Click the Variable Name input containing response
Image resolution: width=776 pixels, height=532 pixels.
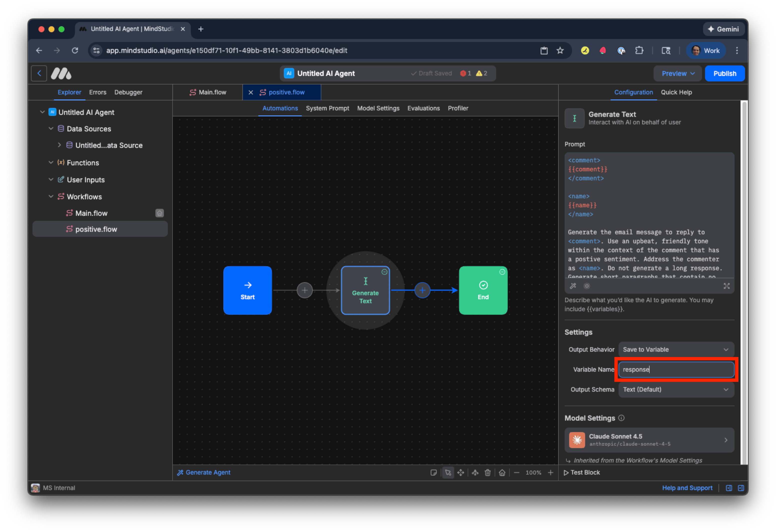pyautogui.click(x=676, y=369)
